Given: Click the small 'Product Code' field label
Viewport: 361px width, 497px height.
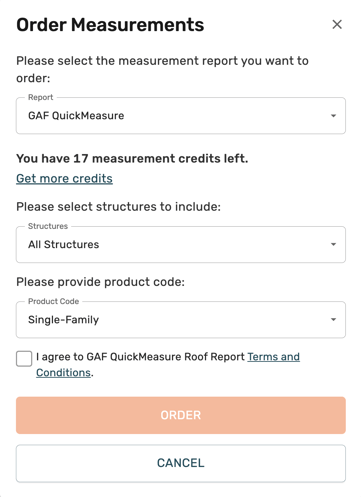Looking at the screenshot, I should tap(53, 301).
